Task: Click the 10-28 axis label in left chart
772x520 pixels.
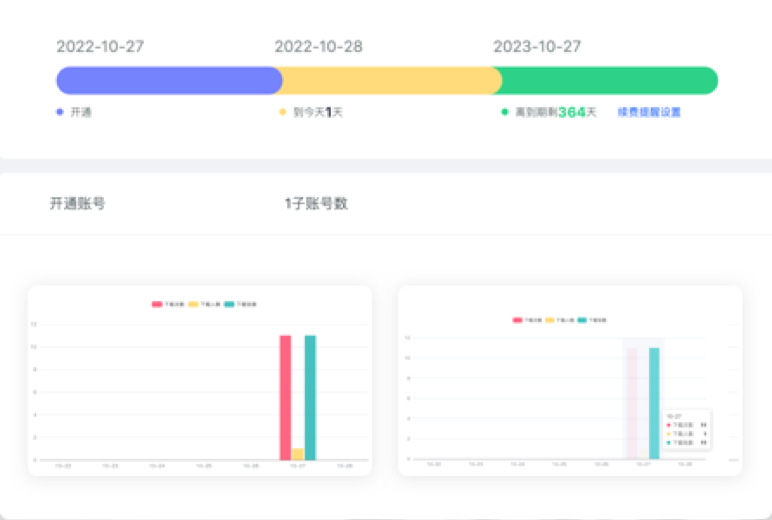Action: (345, 466)
